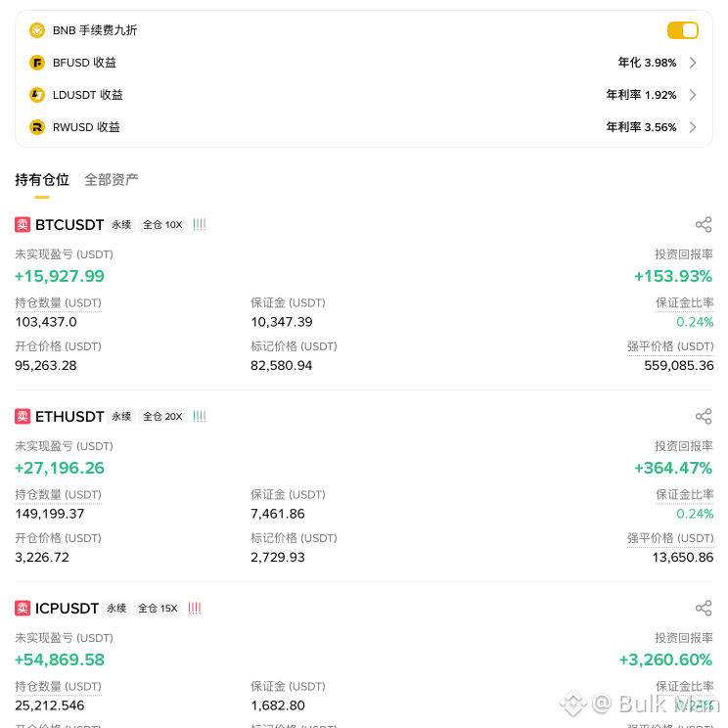This screenshot has width=728, height=728.
Task: Click ETHUSDT 持仓数量 (USDT) label
Action: point(58,494)
